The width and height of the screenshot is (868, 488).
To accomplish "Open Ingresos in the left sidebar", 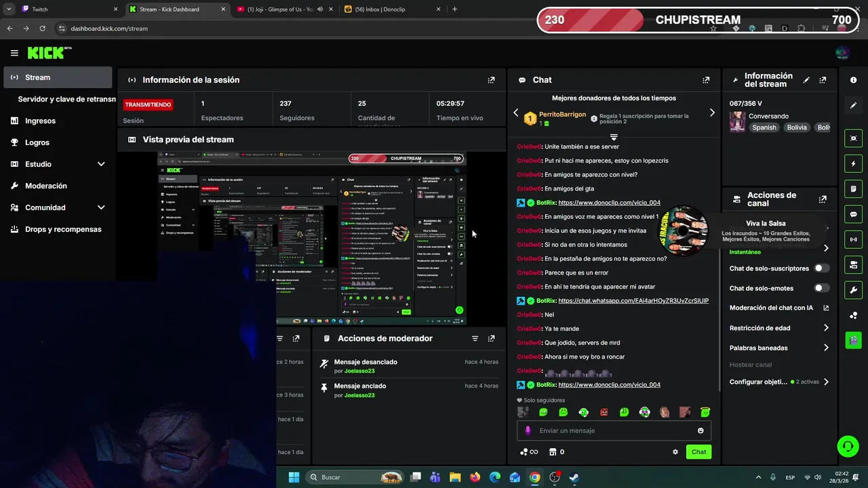I will [58, 121].
